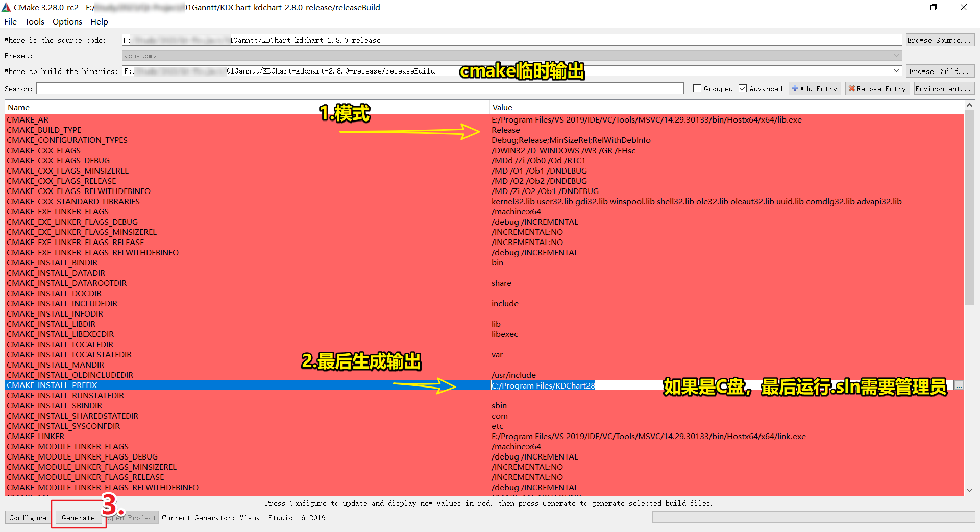Click the Browse Source button
The image size is (980, 532).
tap(940, 40)
